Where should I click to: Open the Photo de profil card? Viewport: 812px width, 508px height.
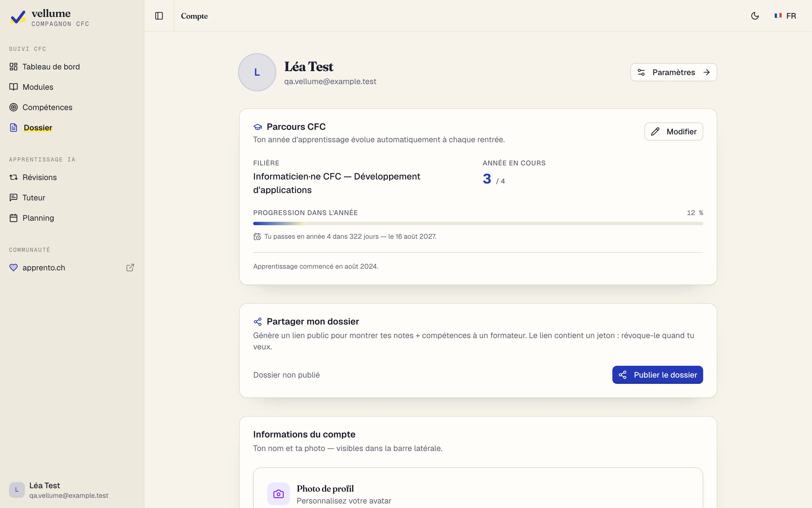pyautogui.click(x=478, y=488)
